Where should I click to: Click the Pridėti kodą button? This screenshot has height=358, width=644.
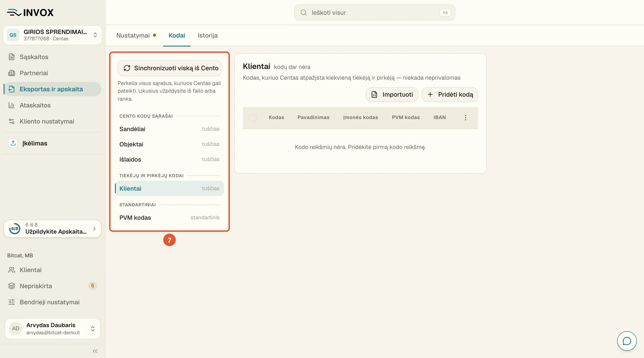[x=450, y=95]
